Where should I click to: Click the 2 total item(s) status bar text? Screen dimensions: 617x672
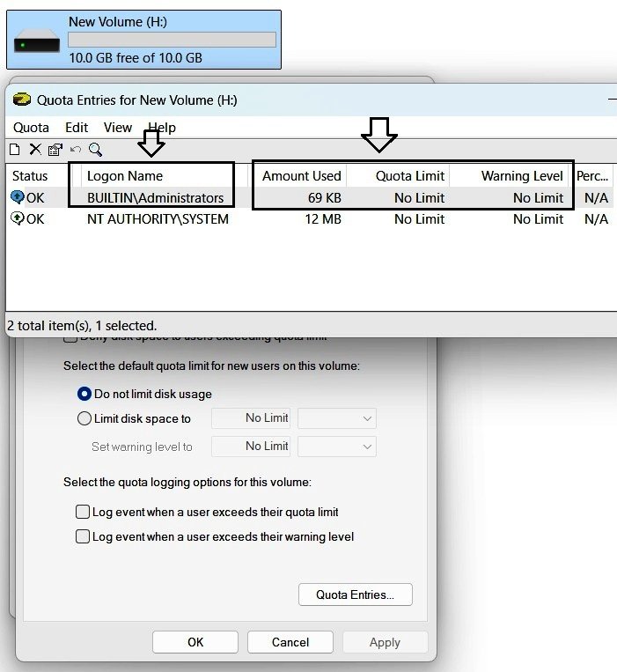[82, 326]
